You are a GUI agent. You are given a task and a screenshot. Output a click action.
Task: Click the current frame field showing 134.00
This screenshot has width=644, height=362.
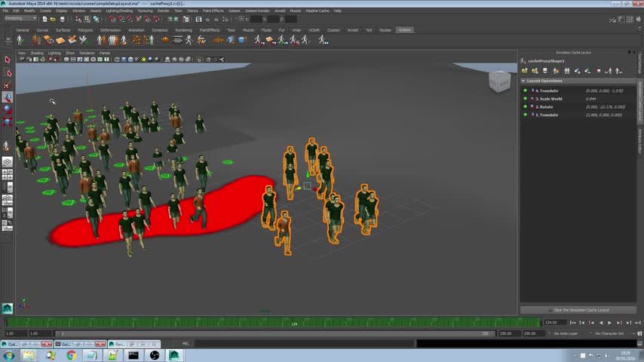[554, 323]
